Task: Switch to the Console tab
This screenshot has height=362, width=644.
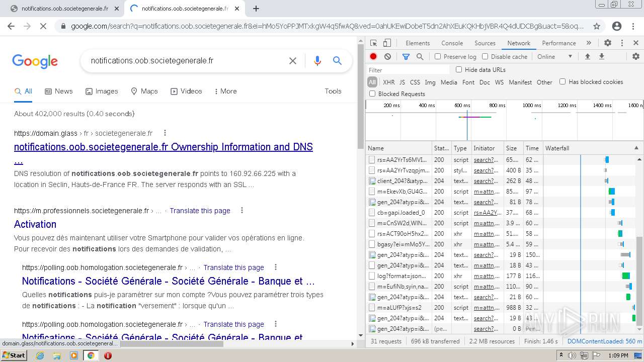Action: tap(452, 43)
